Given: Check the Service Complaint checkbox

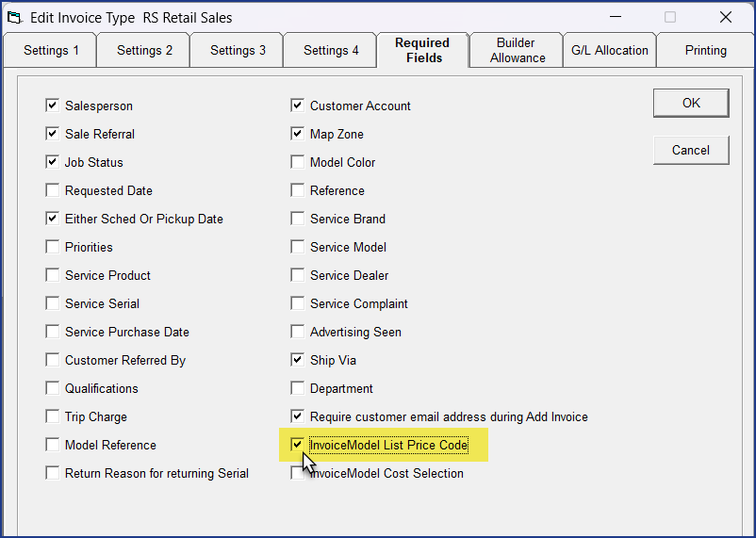Looking at the screenshot, I should (298, 304).
